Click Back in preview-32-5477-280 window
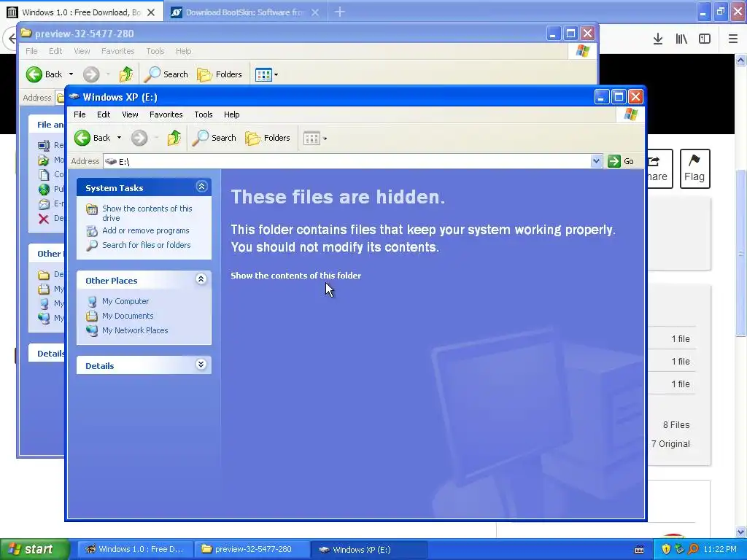This screenshot has height=560, width=747. click(44, 74)
